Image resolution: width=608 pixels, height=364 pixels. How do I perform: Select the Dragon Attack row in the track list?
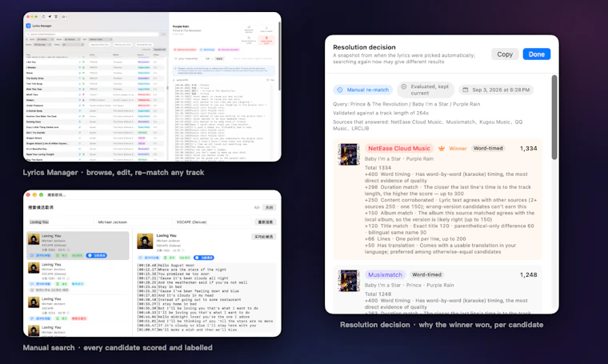[95, 138]
